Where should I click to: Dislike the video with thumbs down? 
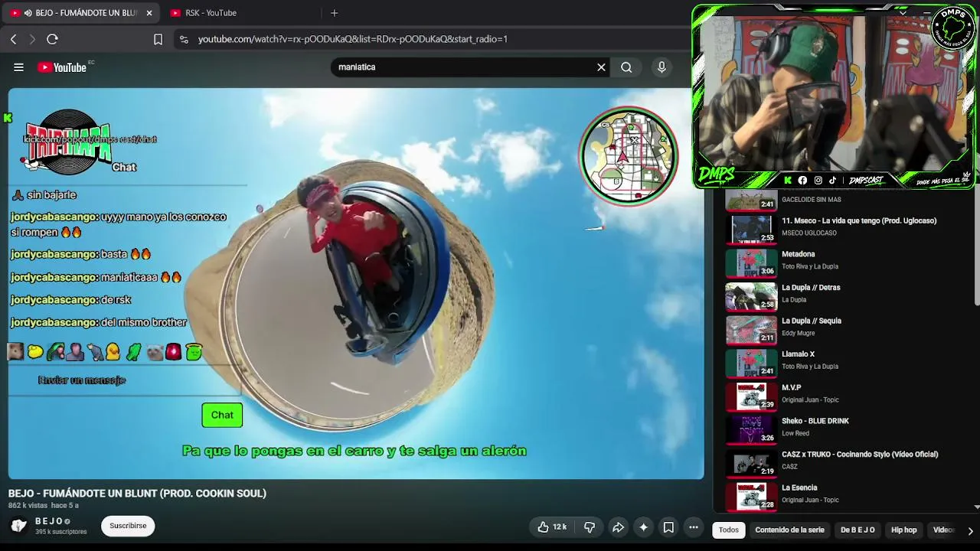pos(590,527)
